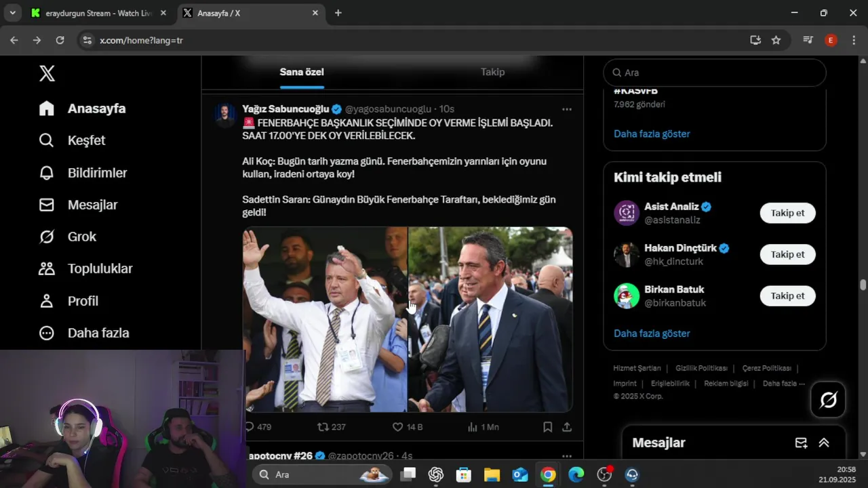Open Chrome tab search dropdown
This screenshot has height=488, width=868.
pyautogui.click(x=12, y=13)
